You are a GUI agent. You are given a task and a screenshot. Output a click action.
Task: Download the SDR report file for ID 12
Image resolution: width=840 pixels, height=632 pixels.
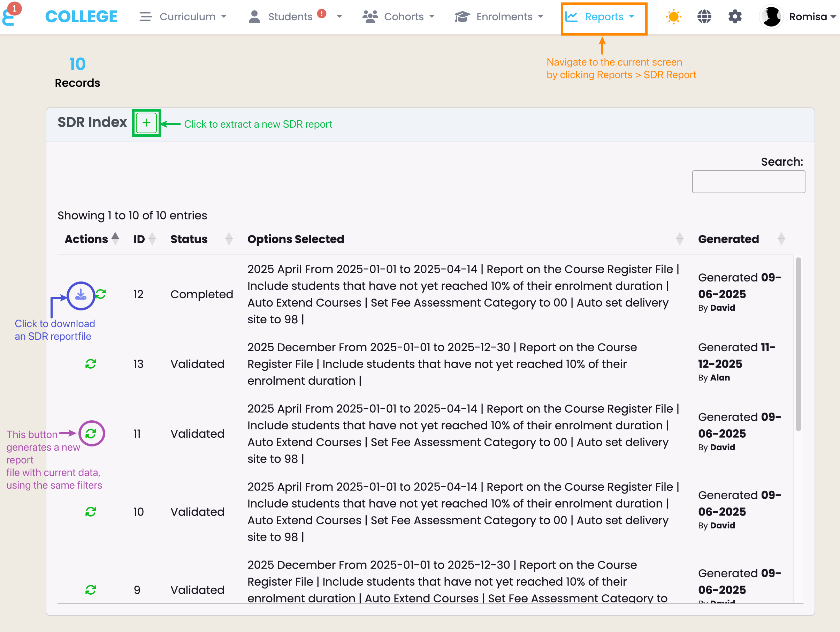(x=81, y=295)
